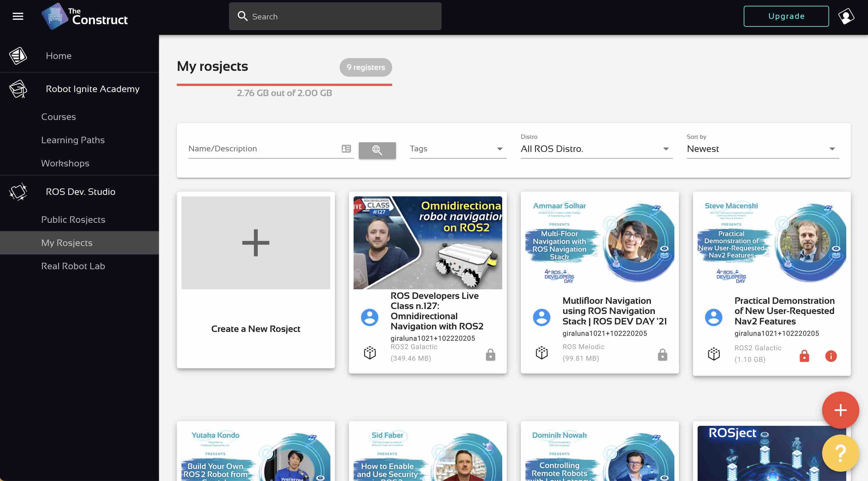Click Create a New Rosject label
The width and height of the screenshot is (868, 481).
(255, 329)
